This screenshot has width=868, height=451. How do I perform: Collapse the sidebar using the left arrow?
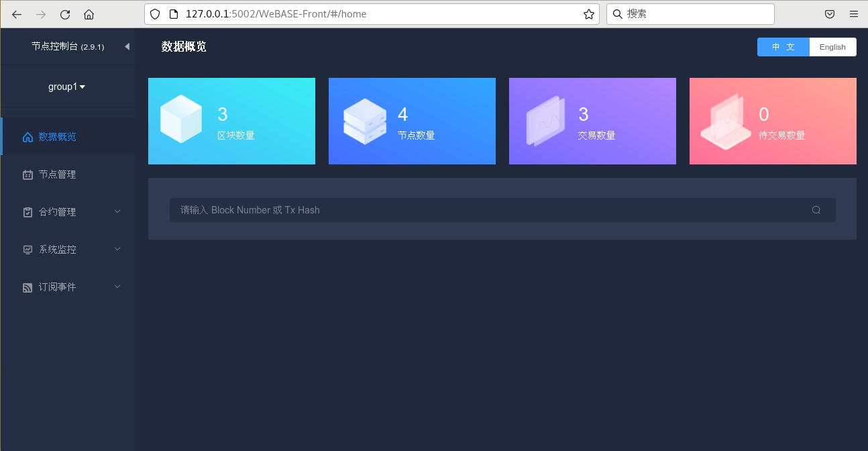point(127,46)
